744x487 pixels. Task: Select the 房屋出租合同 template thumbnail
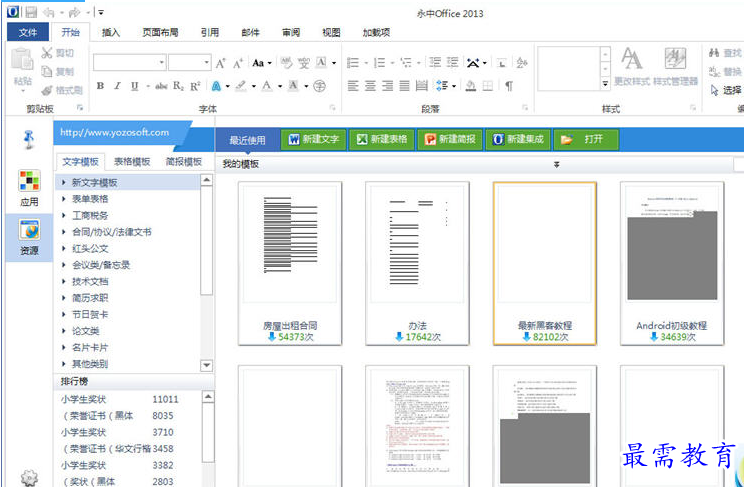[x=289, y=250]
